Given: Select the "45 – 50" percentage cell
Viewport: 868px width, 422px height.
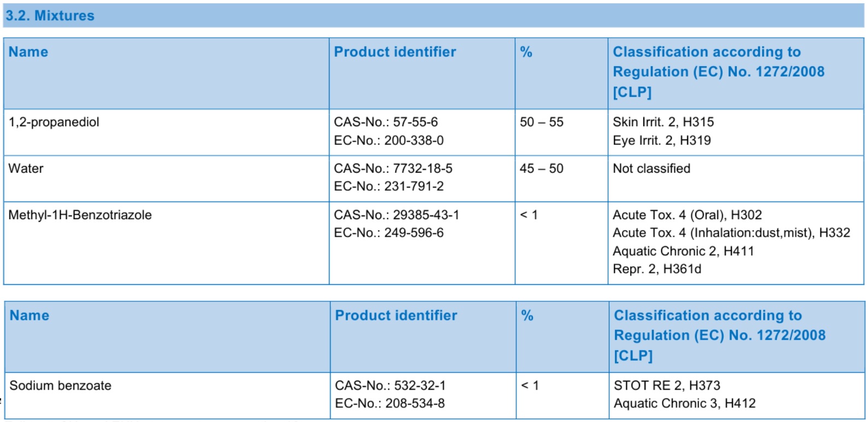Looking at the screenshot, I should point(541,168).
